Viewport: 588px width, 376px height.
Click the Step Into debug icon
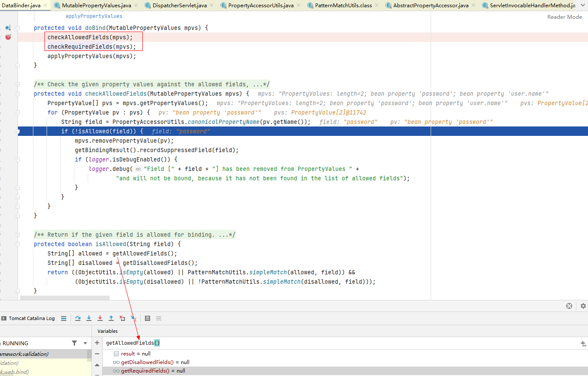click(x=89, y=318)
